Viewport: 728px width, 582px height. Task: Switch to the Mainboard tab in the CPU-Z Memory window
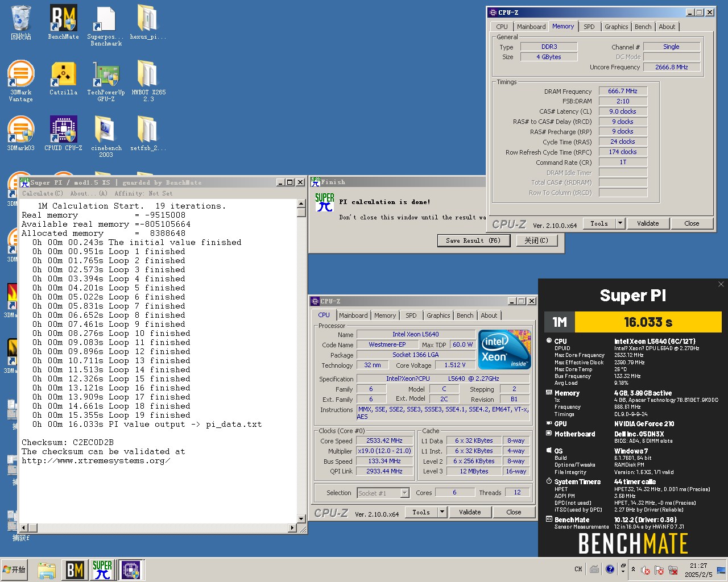point(531,27)
